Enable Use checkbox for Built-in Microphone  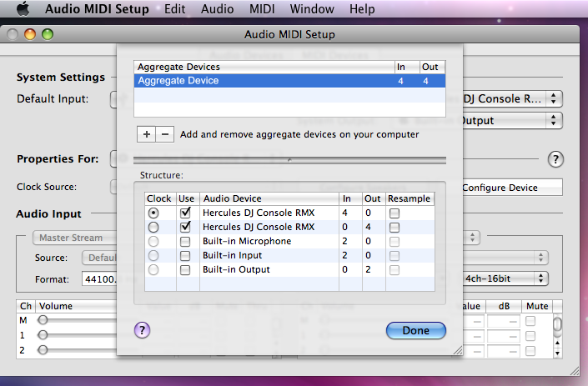185,241
